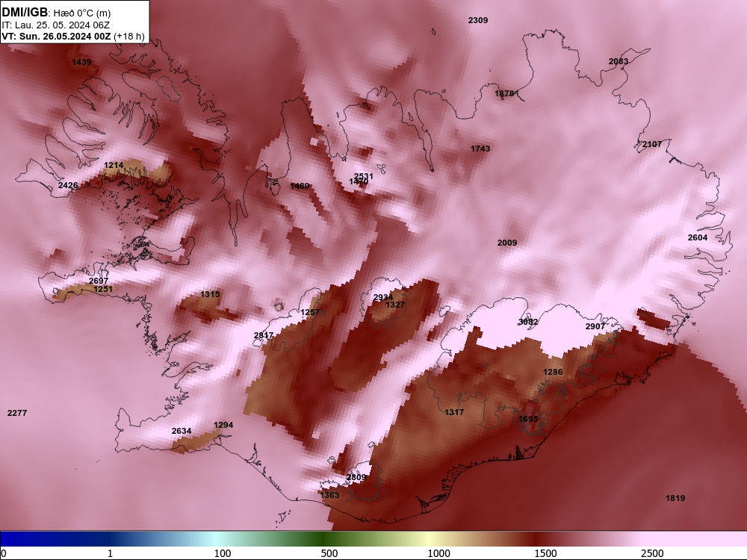Screen dimensions: 747x560
Task: Click the 2817 height value on the map
Action: tap(264, 335)
